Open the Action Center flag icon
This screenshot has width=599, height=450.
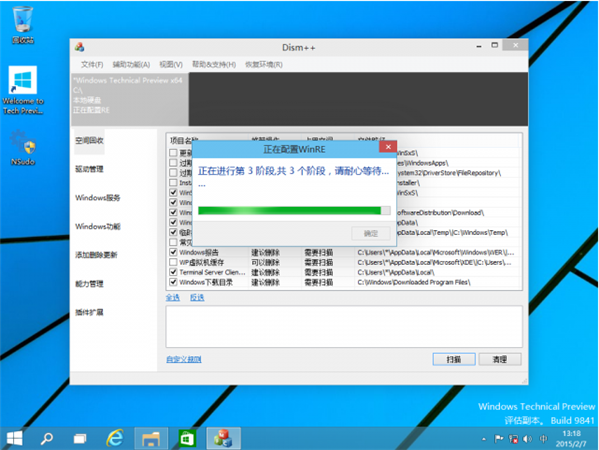[499, 439]
